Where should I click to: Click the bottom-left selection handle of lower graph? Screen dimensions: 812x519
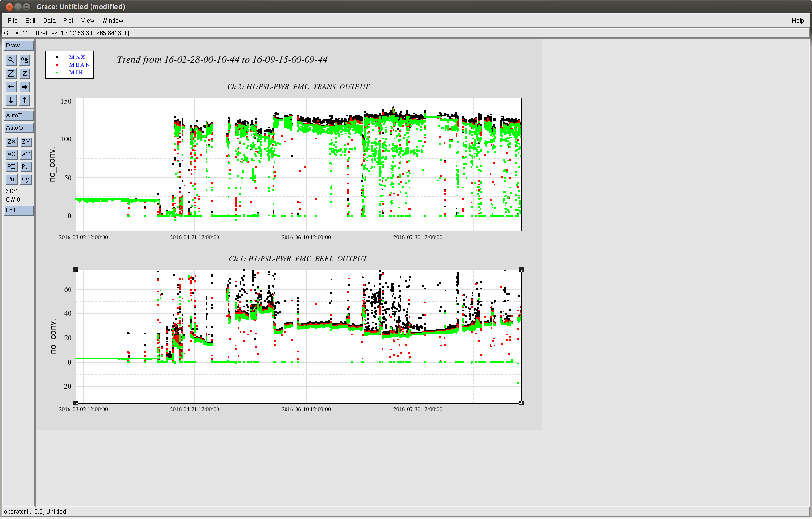(x=76, y=403)
